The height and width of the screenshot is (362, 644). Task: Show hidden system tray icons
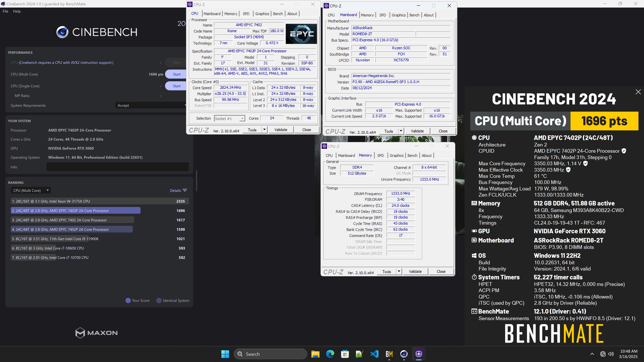pos(592,354)
